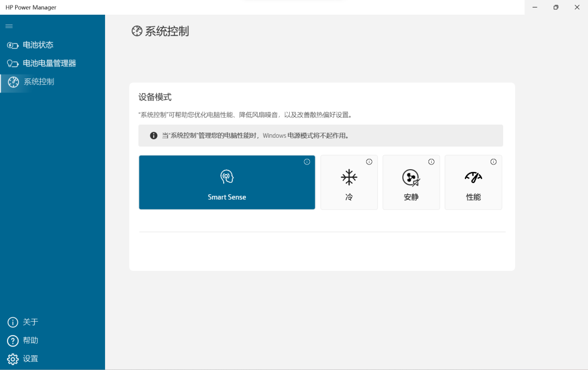
Task: Click the 电池状态 battery icon
Action: coord(13,45)
